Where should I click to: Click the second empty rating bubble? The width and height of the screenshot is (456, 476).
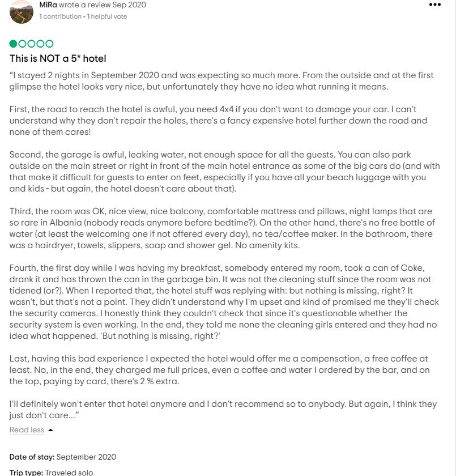coord(23,44)
